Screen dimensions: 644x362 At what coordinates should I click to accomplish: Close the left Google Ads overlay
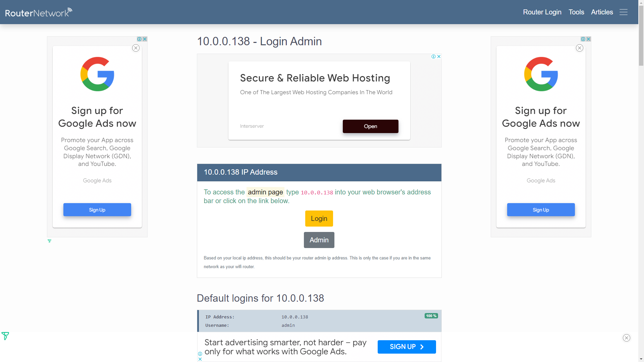click(136, 48)
